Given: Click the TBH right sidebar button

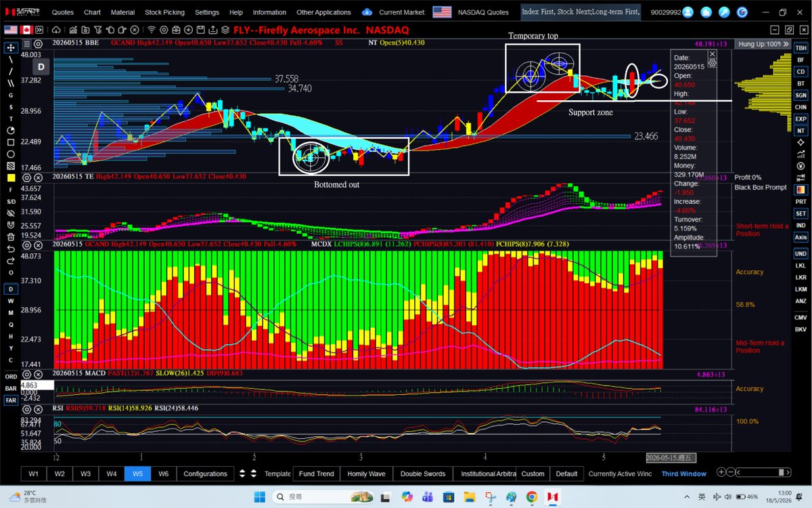Looking at the screenshot, I should [x=800, y=48].
